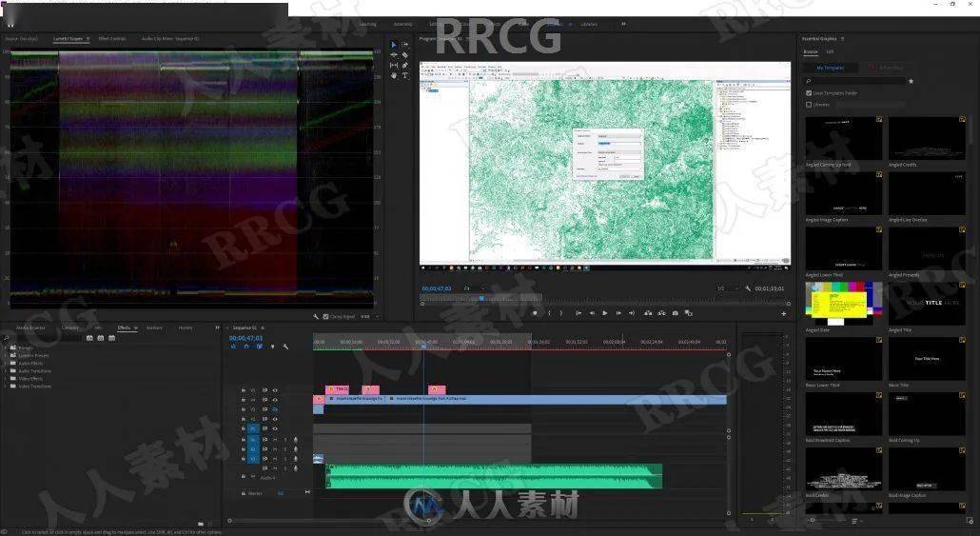Select the Track Select Forward tool
Image resolution: width=980 pixels, height=536 pixels.
405,45
